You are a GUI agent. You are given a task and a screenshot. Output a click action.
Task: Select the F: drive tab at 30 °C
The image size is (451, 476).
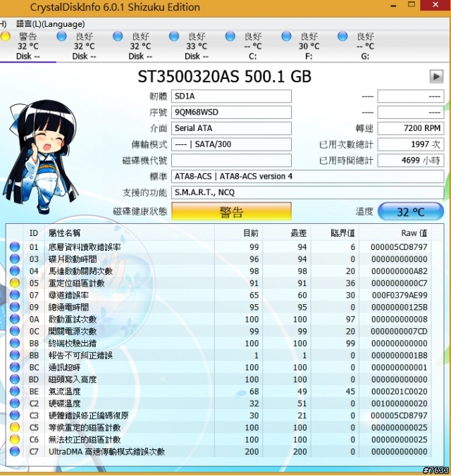[x=309, y=46]
